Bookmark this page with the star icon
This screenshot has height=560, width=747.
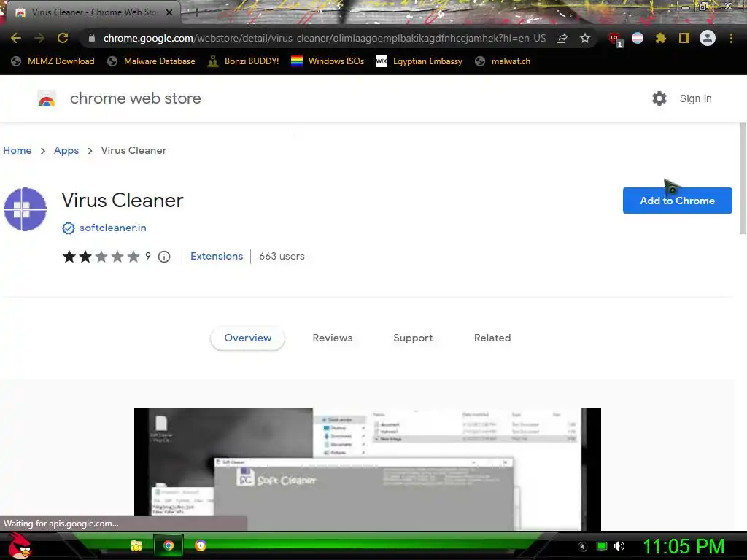585,38
